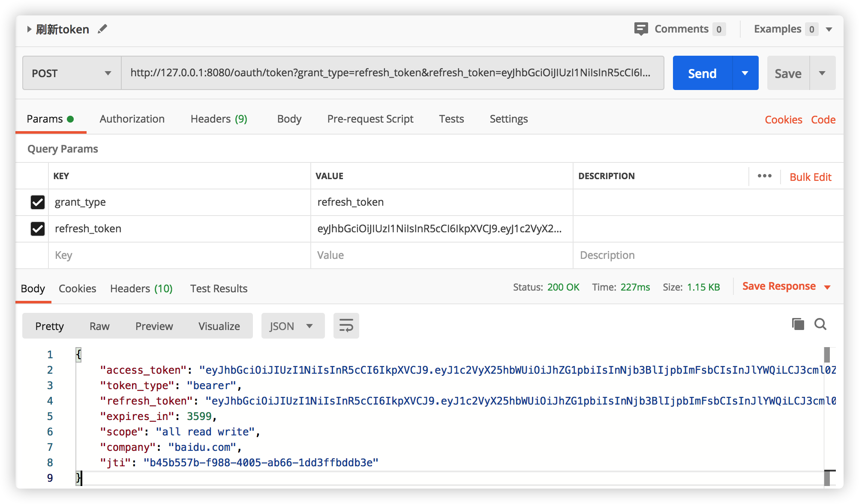Click the search response magnifier icon

(820, 324)
